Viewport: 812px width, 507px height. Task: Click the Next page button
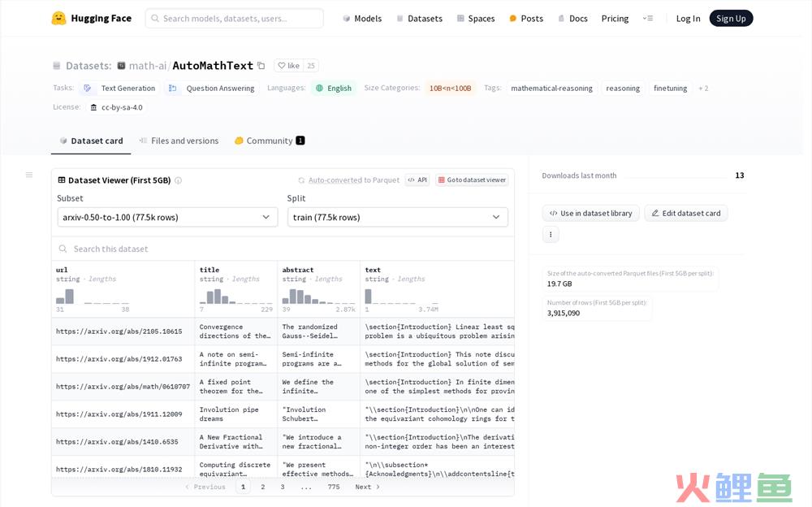368,487
